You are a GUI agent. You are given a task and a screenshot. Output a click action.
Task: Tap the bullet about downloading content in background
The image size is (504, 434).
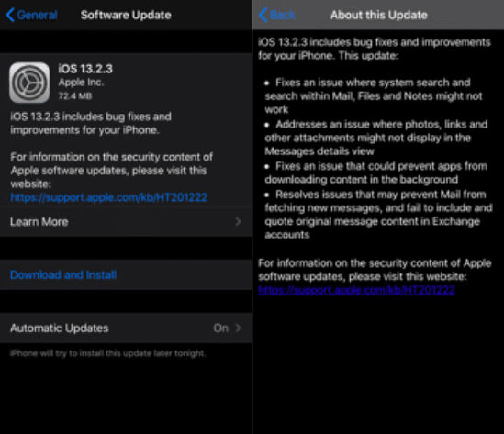376,172
